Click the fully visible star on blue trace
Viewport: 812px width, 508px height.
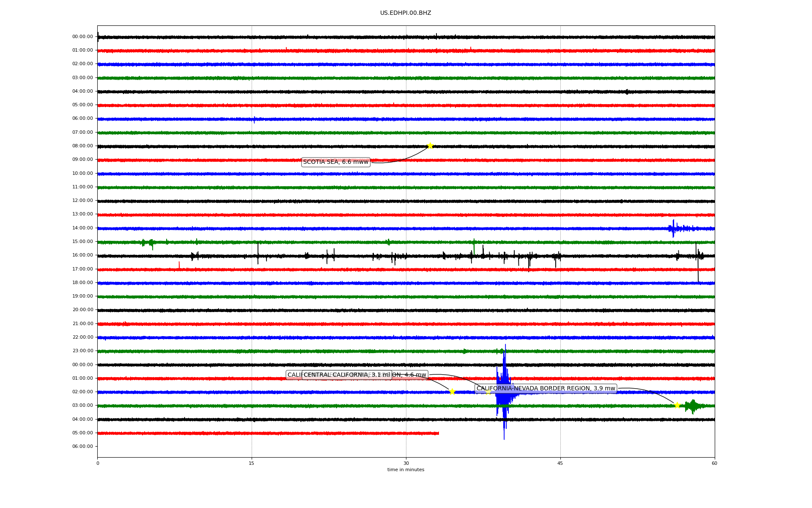click(452, 392)
